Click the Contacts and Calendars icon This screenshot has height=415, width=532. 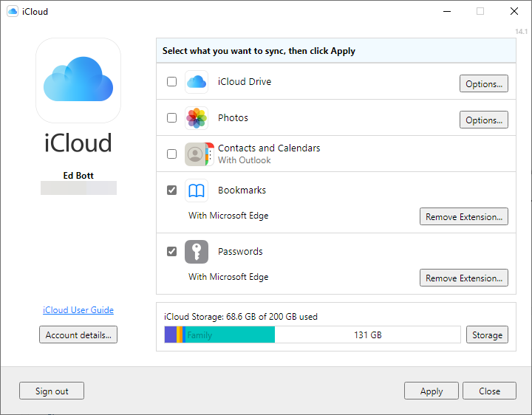[x=199, y=154]
